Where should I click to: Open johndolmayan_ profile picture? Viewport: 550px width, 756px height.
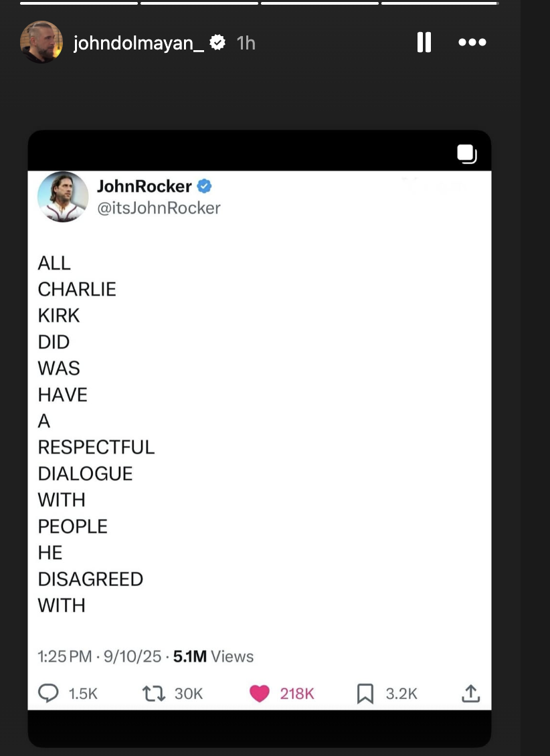41,42
